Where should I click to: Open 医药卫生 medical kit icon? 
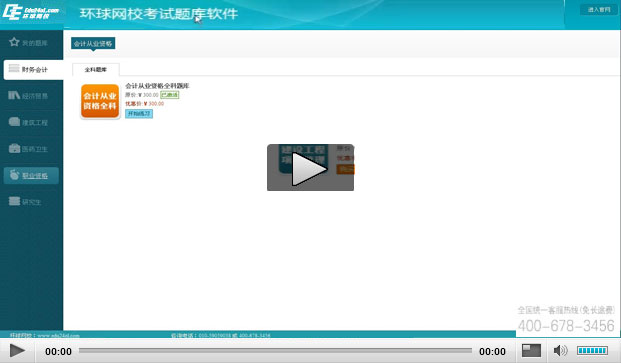(14, 148)
